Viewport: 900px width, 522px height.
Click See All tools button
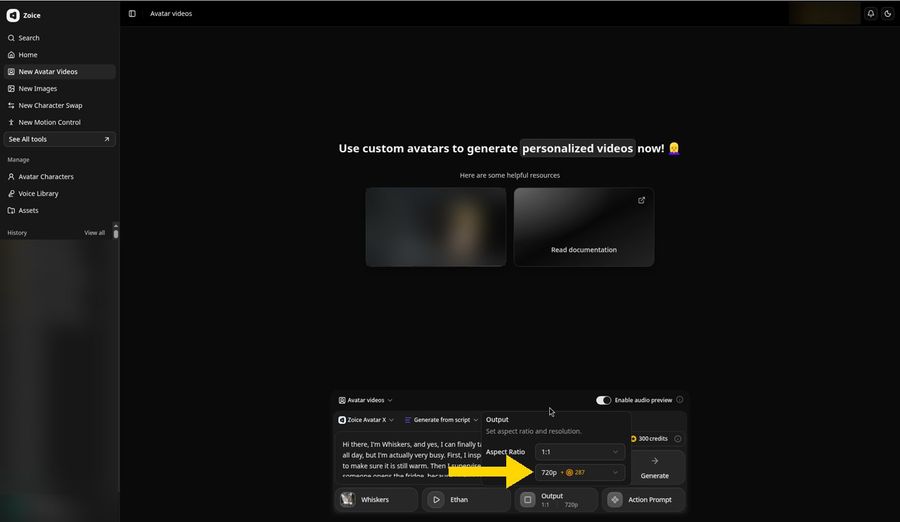point(60,139)
